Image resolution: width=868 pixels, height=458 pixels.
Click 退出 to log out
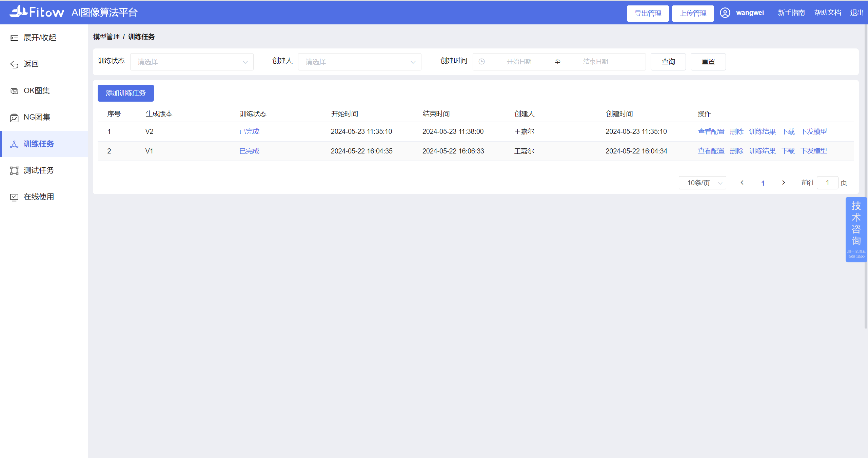pyautogui.click(x=857, y=13)
